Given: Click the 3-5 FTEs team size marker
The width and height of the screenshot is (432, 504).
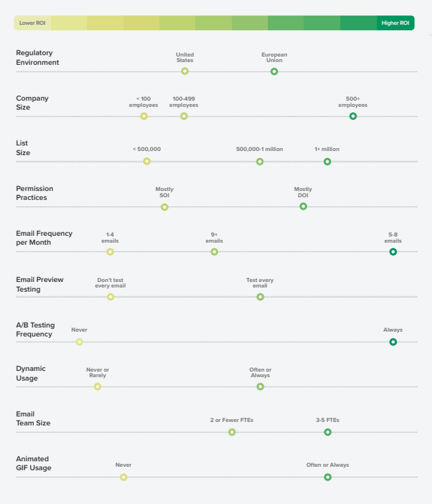Looking at the screenshot, I should (328, 432).
